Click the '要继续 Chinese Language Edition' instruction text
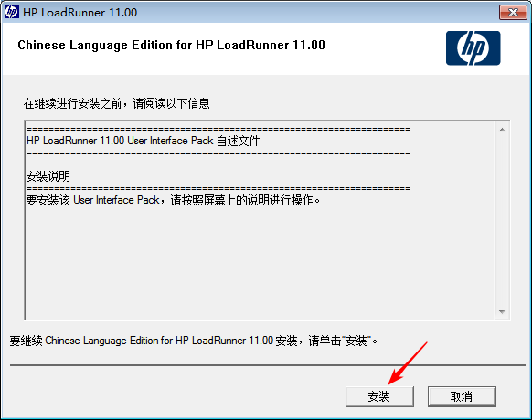The height and width of the screenshot is (420, 532). tap(194, 341)
